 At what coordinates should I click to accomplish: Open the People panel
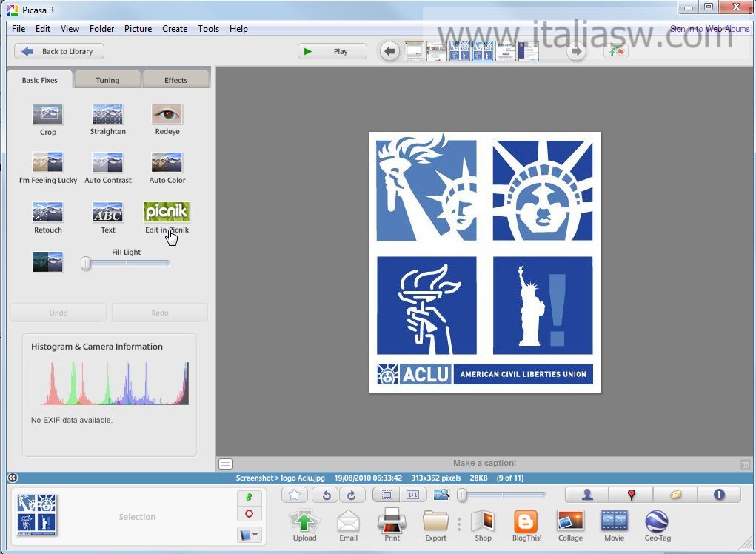coord(586,495)
